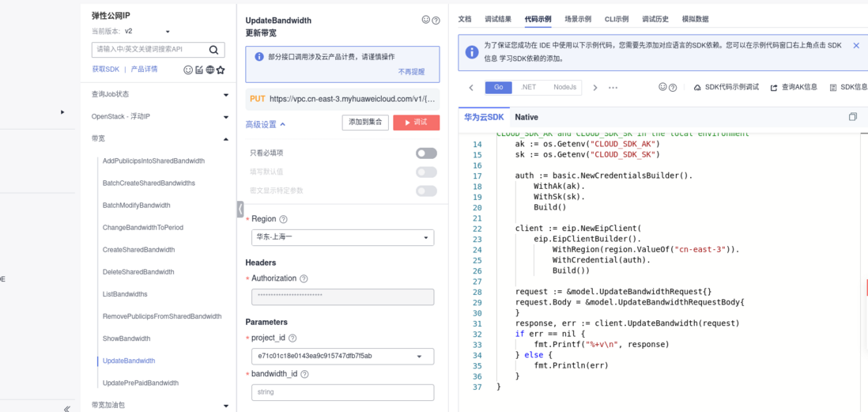Select the NodeJs language option
This screenshot has height=412, width=868.
pyautogui.click(x=564, y=88)
